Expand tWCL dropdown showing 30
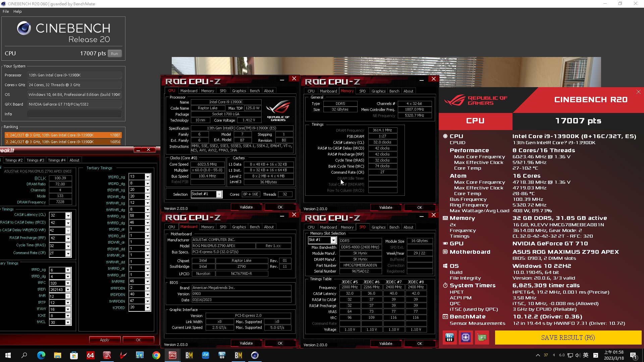Screen dimensions: 644x362 pos(68,322)
